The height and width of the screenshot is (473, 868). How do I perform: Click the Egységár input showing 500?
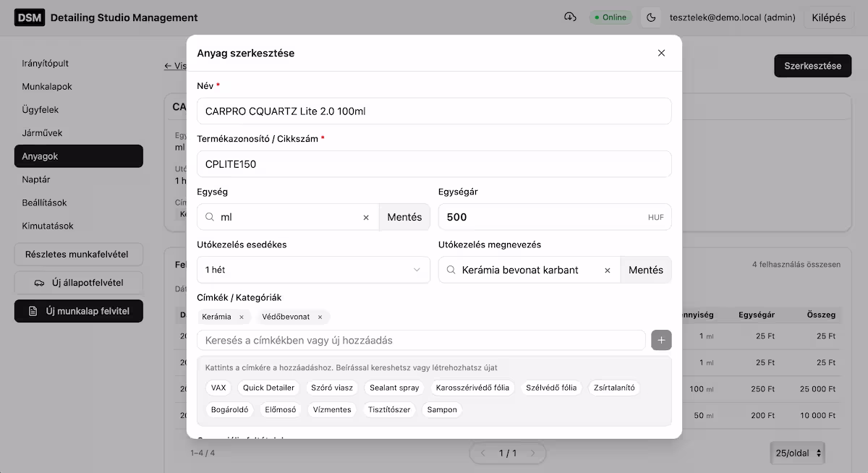[555, 217]
